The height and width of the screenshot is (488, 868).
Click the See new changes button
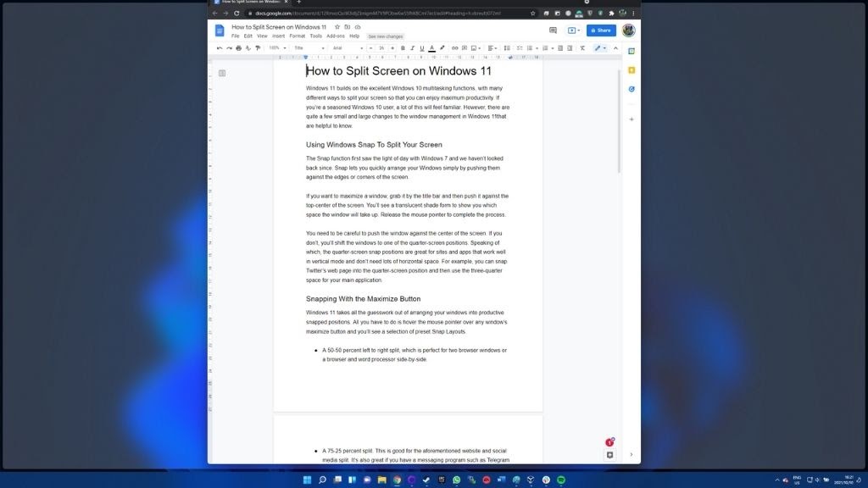[386, 36]
